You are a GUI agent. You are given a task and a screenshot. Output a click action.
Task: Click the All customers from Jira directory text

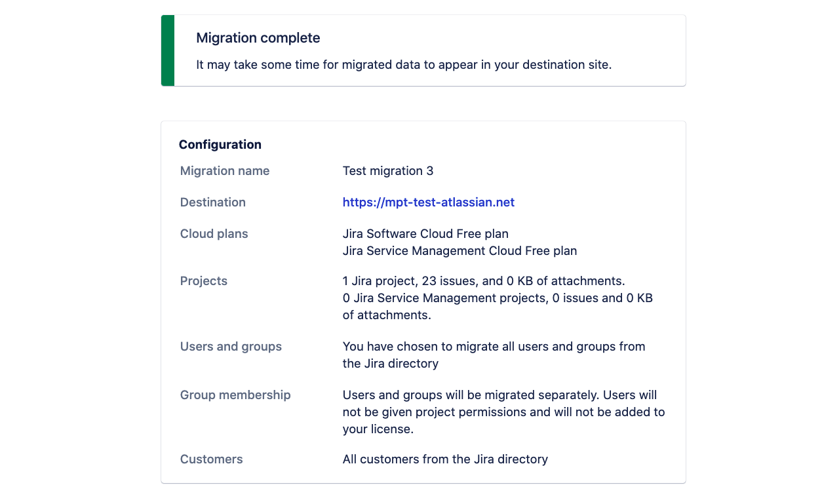(444, 459)
